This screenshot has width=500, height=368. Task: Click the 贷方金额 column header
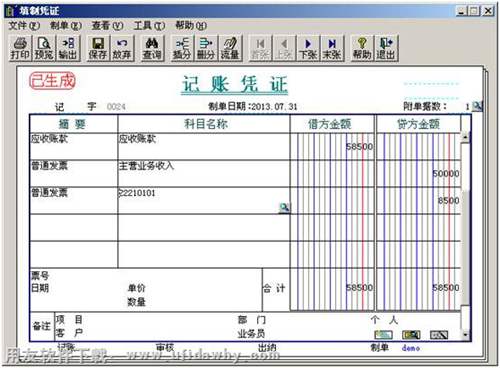419,124
